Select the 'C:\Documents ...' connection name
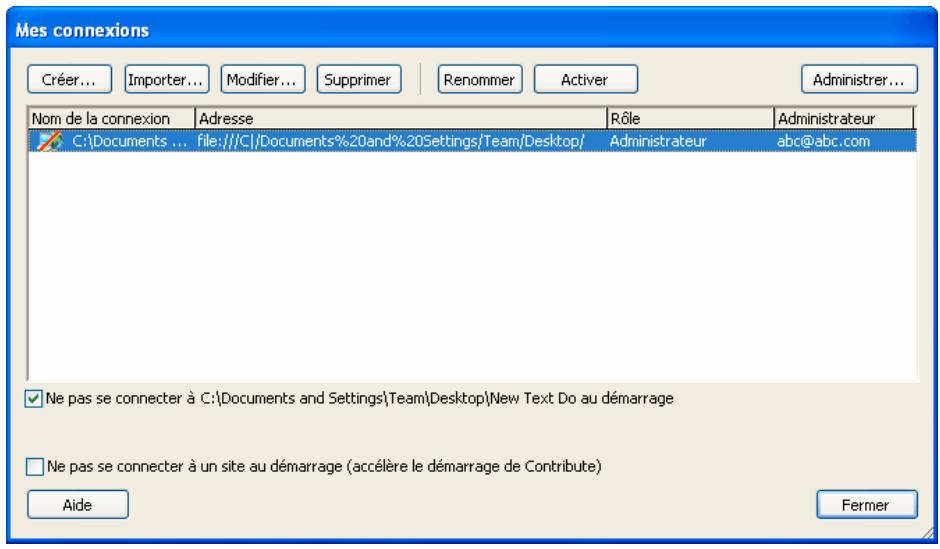 click(129, 141)
